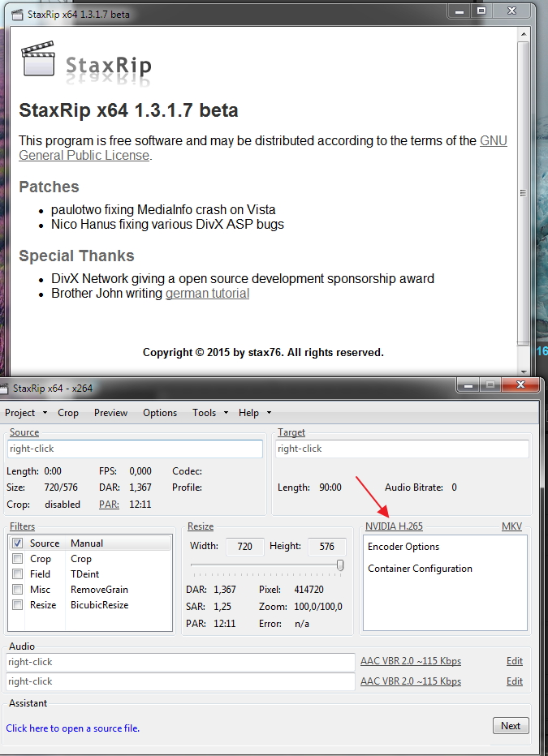Open first audio track AAC VBR profile link
Image resolution: width=548 pixels, height=756 pixels.
coord(411,661)
